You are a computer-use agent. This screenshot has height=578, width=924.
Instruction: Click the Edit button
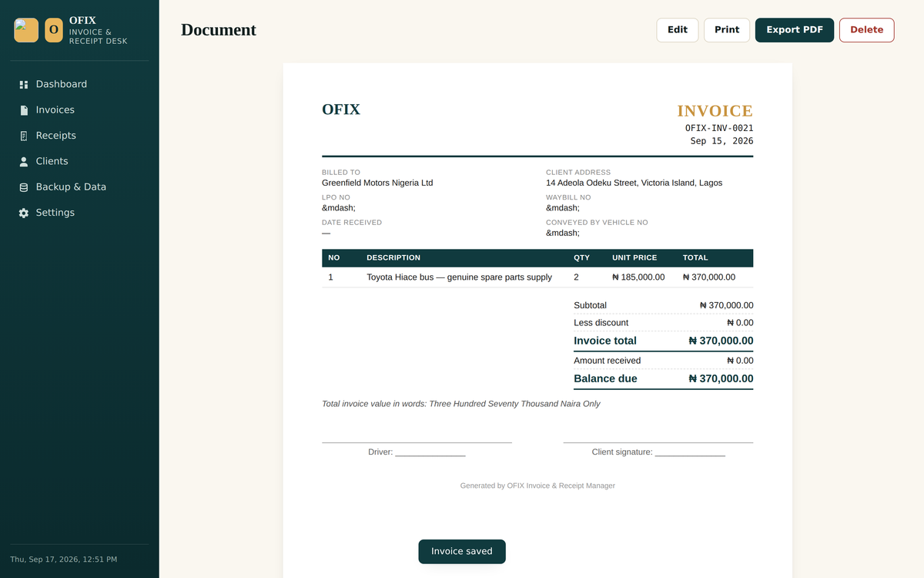coord(678,30)
